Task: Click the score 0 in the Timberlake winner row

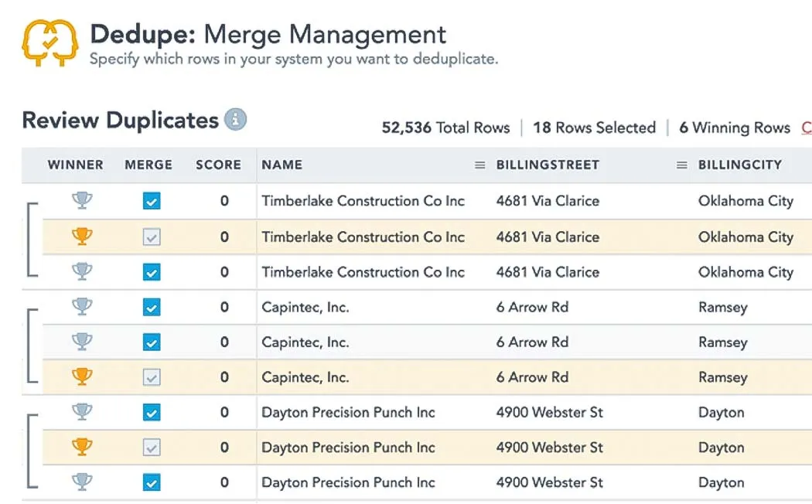Action: 224,237
